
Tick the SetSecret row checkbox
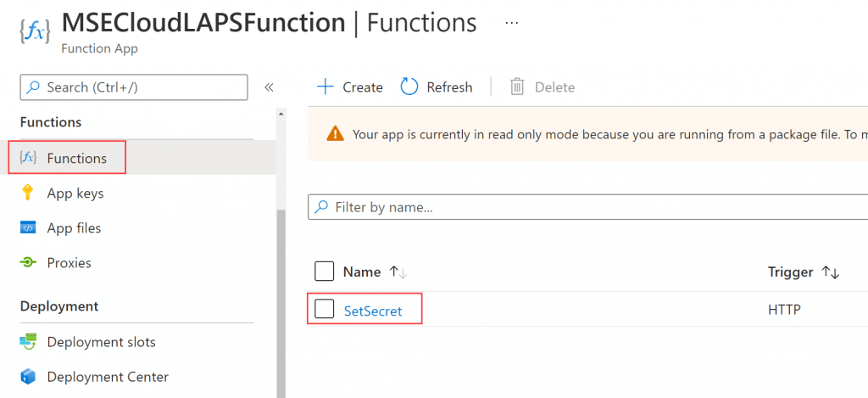[324, 309]
